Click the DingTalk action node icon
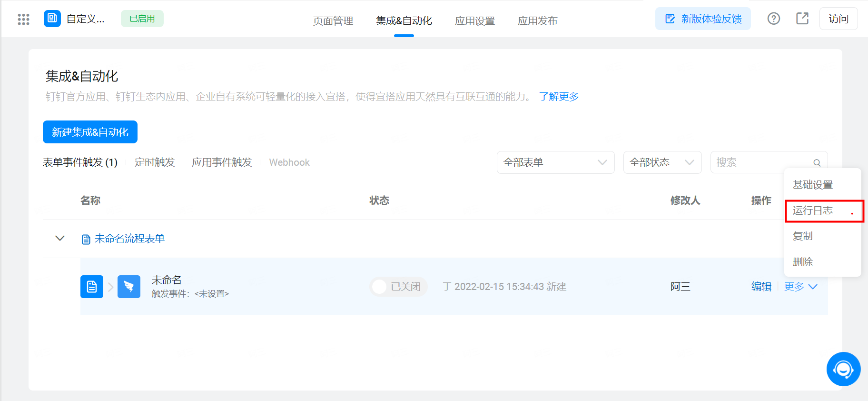This screenshot has width=868, height=401. pos(129,287)
